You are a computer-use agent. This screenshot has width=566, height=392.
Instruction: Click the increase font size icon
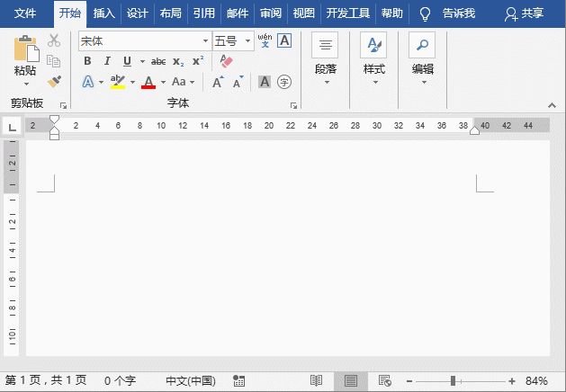(x=218, y=82)
